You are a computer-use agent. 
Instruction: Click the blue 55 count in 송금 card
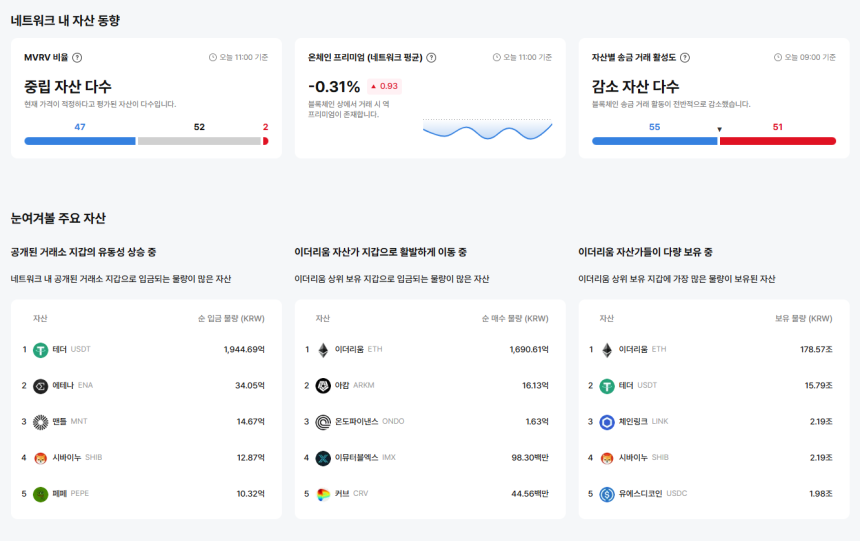point(654,127)
